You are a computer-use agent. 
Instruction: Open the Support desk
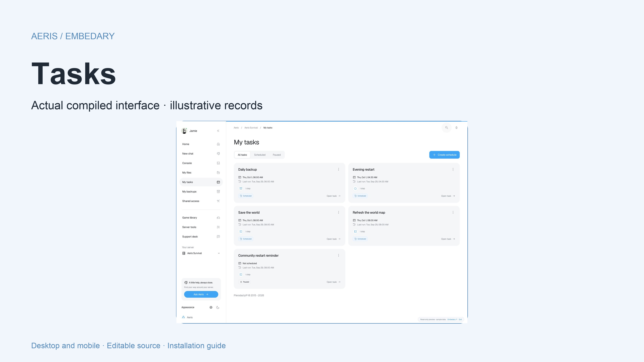point(201,237)
